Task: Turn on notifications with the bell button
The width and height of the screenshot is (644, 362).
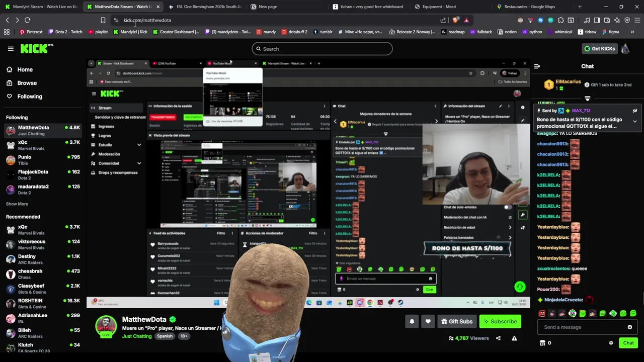Action: (x=412, y=321)
